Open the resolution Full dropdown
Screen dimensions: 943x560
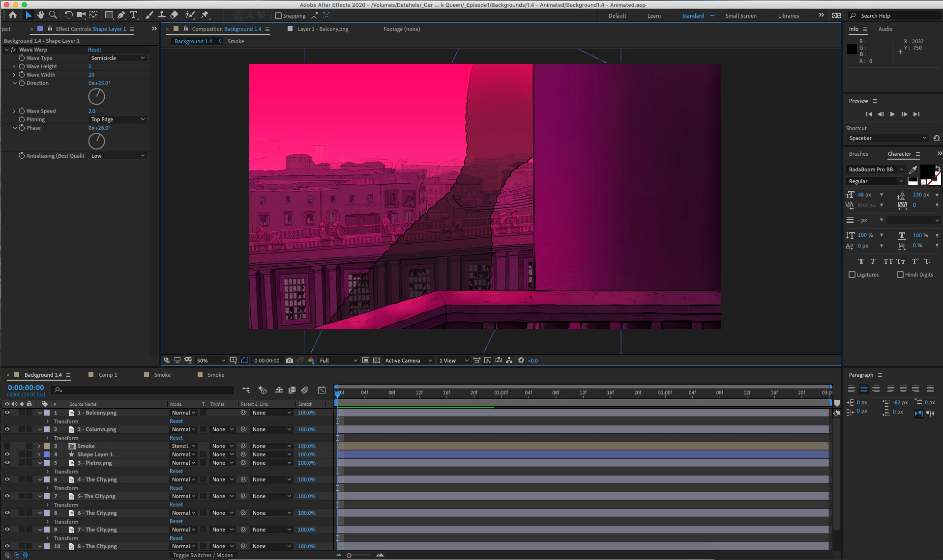[x=339, y=361]
